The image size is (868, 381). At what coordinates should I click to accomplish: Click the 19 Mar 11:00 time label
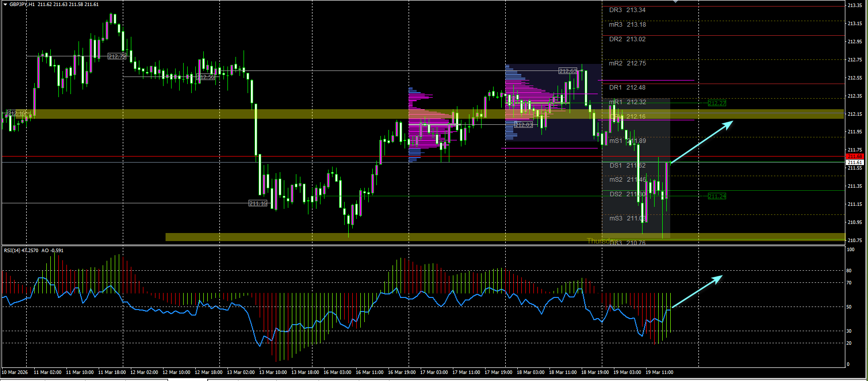click(x=659, y=372)
